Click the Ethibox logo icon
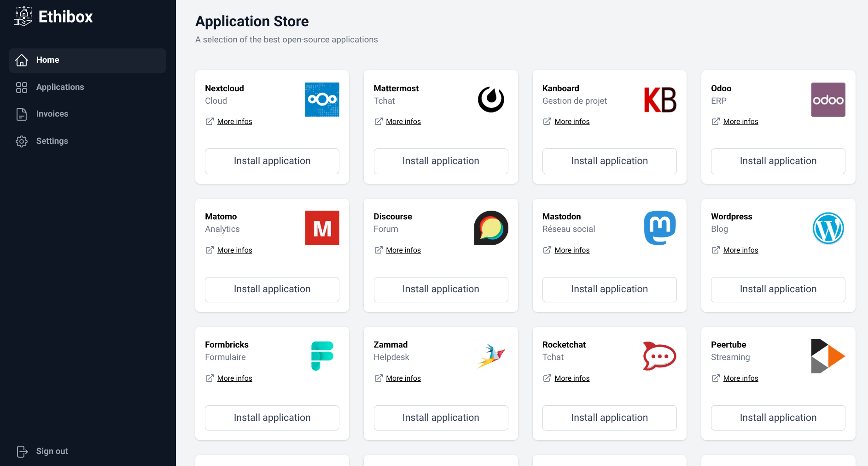Screen dimensions: 868x466 pos(23,17)
